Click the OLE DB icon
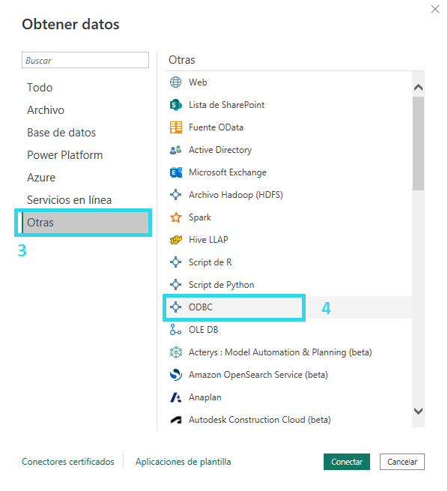Image resolution: width=448 pixels, height=491 pixels. point(175,330)
